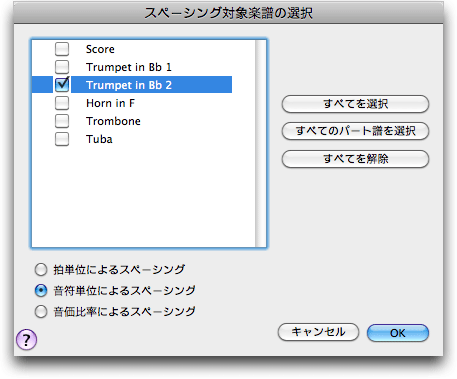Choose 音価比率によるスペーシング radio option
The image size is (457, 379).
point(41,312)
